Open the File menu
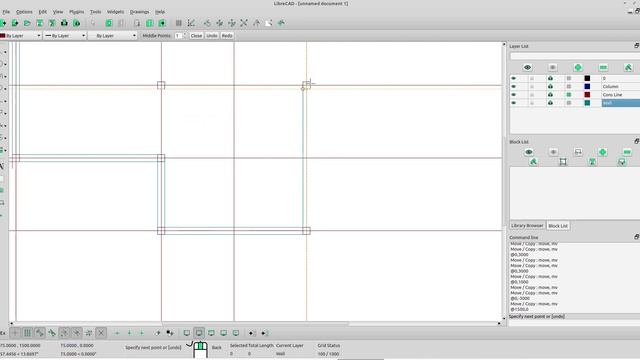Viewport: 640px width, 360px height. [x=6, y=12]
